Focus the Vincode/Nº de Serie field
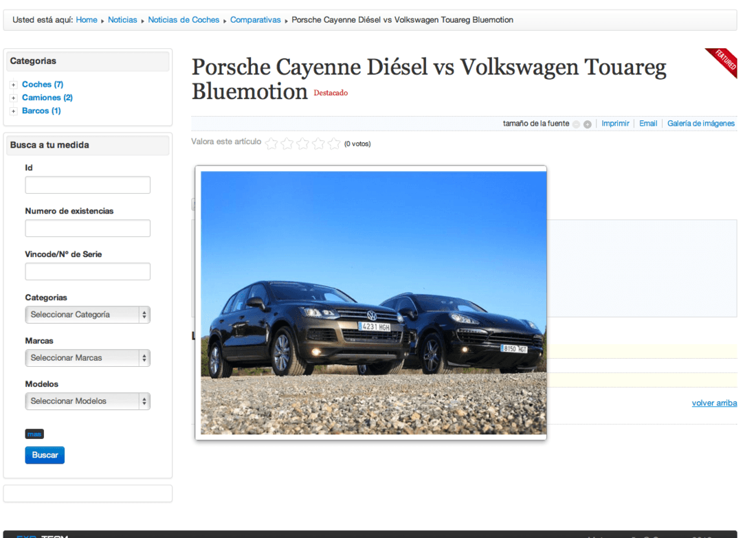 click(88, 271)
